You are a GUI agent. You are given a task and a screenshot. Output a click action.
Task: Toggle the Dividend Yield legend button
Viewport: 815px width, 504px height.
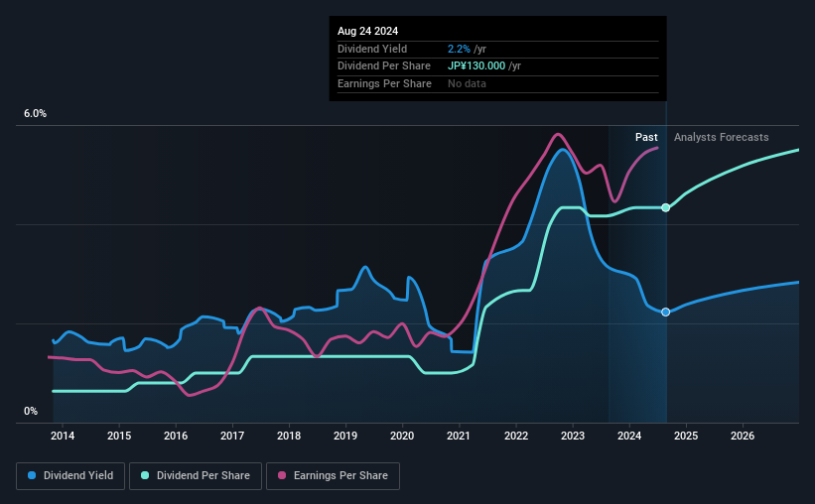pos(70,476)
